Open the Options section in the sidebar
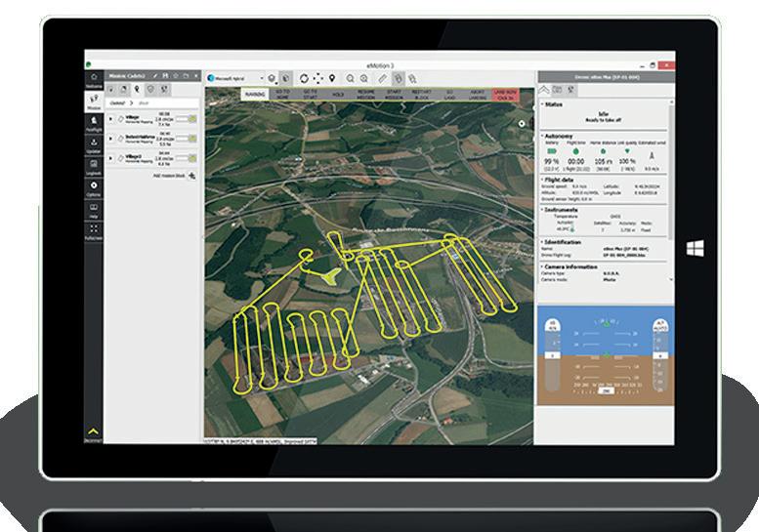This screenshot has height=532, width=759. coord(94,188)
